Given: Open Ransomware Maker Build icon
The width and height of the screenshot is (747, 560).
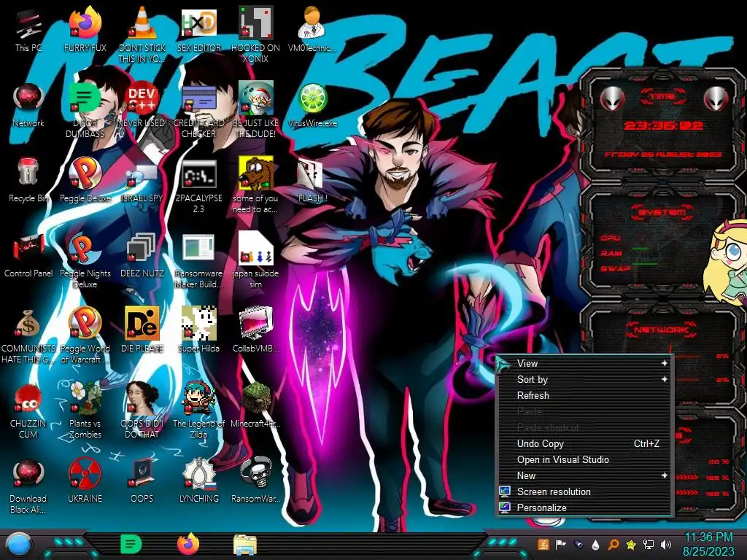Looking at the screenshot, I should pos(198,260).
